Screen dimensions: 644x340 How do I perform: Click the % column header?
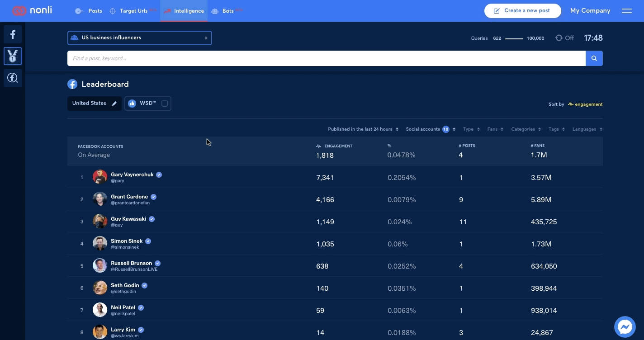coord(389,146)
